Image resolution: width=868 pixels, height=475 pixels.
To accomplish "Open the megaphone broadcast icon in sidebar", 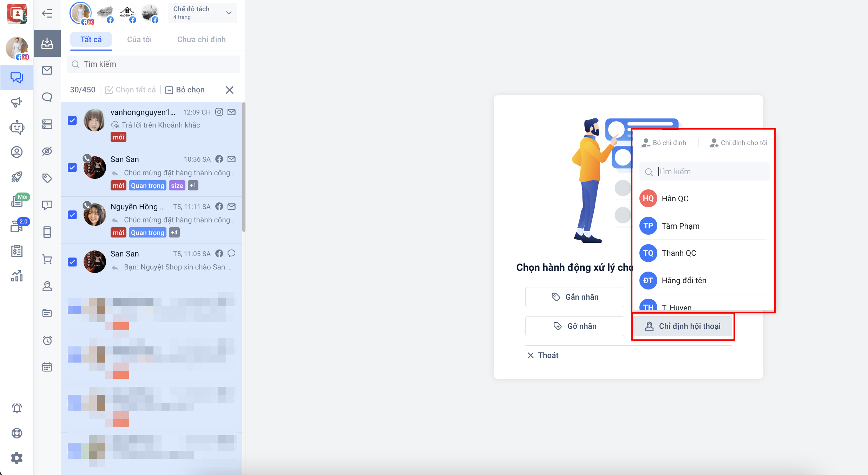I will 17,102.
